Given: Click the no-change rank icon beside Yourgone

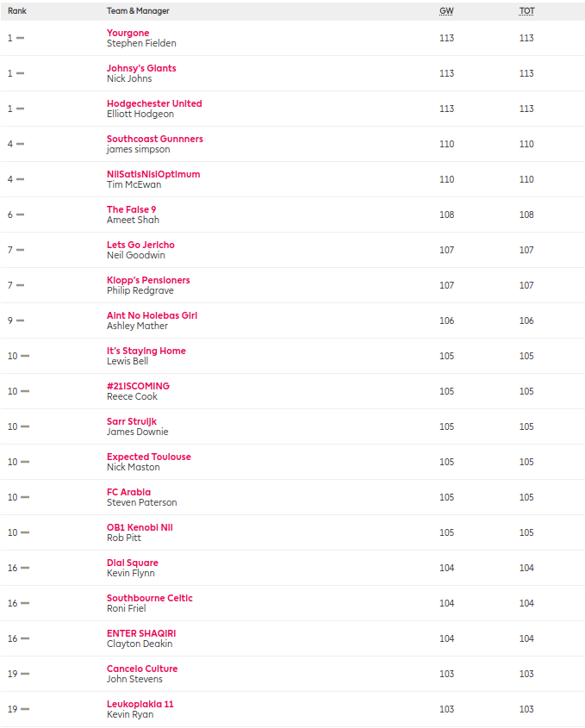Looking at the screenshot, I should pyautogui.click(x=21, y=38).
